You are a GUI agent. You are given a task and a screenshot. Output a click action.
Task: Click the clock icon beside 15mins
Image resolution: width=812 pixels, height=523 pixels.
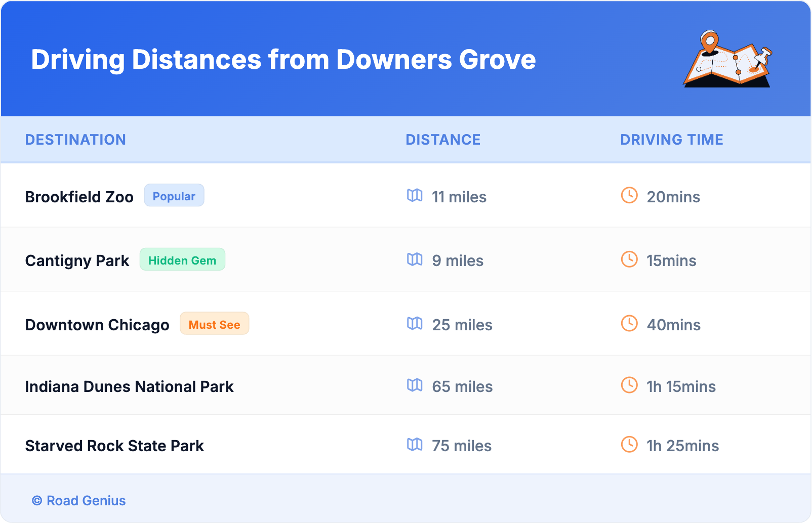click(x=629, y=259)
